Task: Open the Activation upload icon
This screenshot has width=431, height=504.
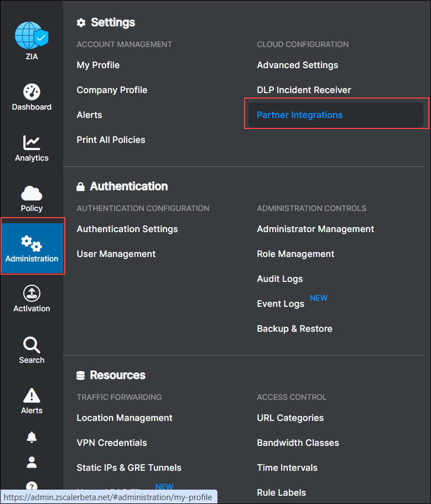Action: tap(32, 294)
